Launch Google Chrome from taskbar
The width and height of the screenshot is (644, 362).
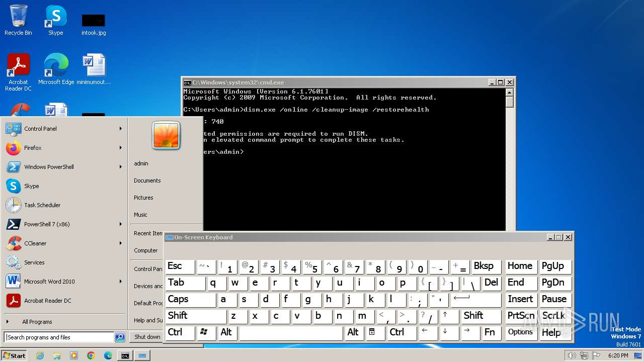(x=91, y=355)
